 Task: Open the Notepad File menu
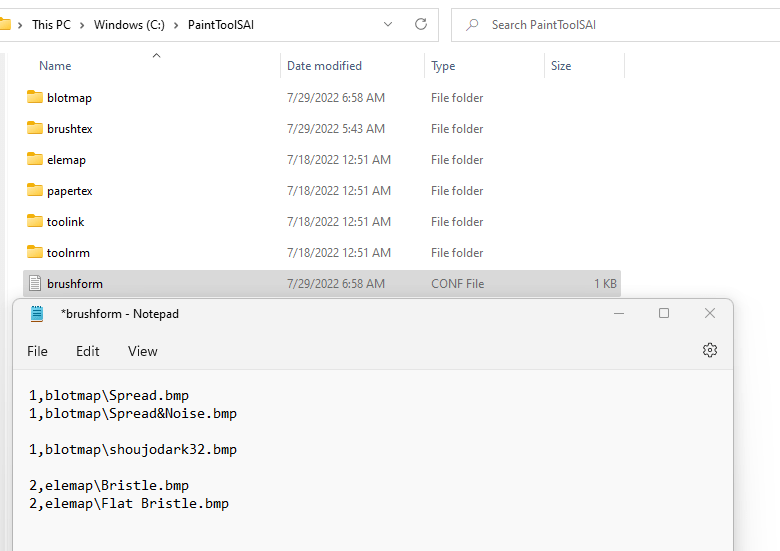[x=37, y=351]
